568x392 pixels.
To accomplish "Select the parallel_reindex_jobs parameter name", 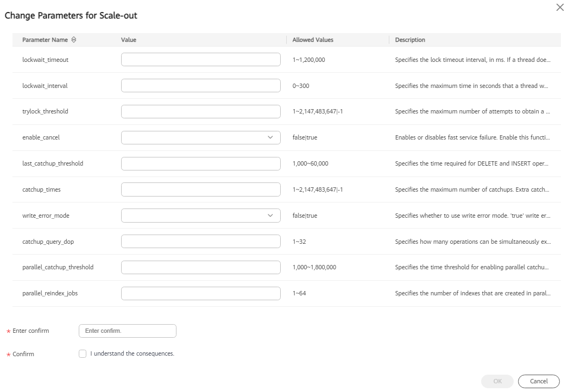I will tap(50, 293).
